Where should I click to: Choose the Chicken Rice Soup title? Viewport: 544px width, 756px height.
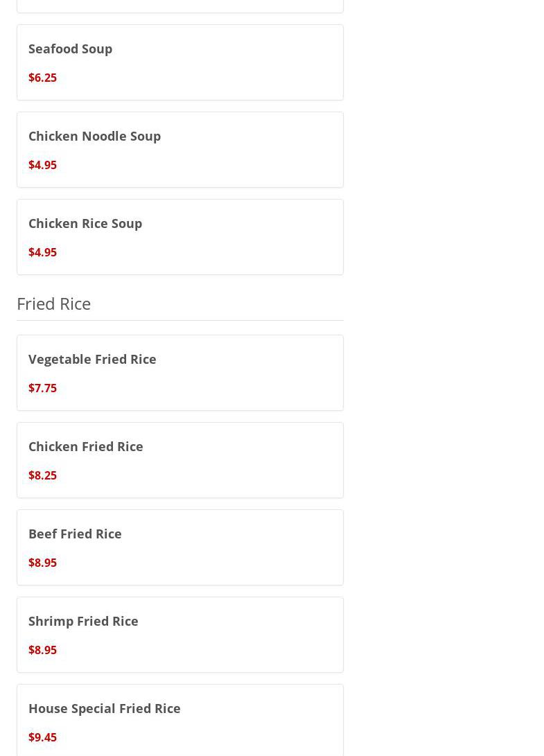click(x=85, y=223)
